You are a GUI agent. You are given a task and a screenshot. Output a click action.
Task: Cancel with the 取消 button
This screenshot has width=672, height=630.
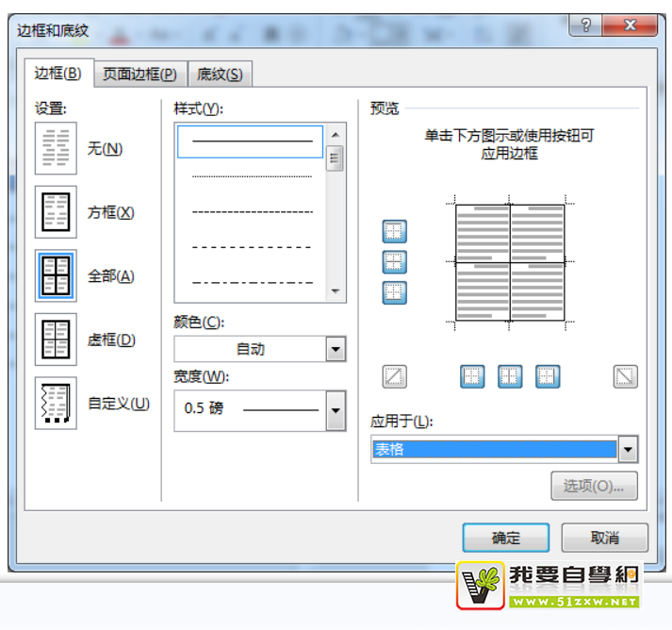[x=605, y=538]
